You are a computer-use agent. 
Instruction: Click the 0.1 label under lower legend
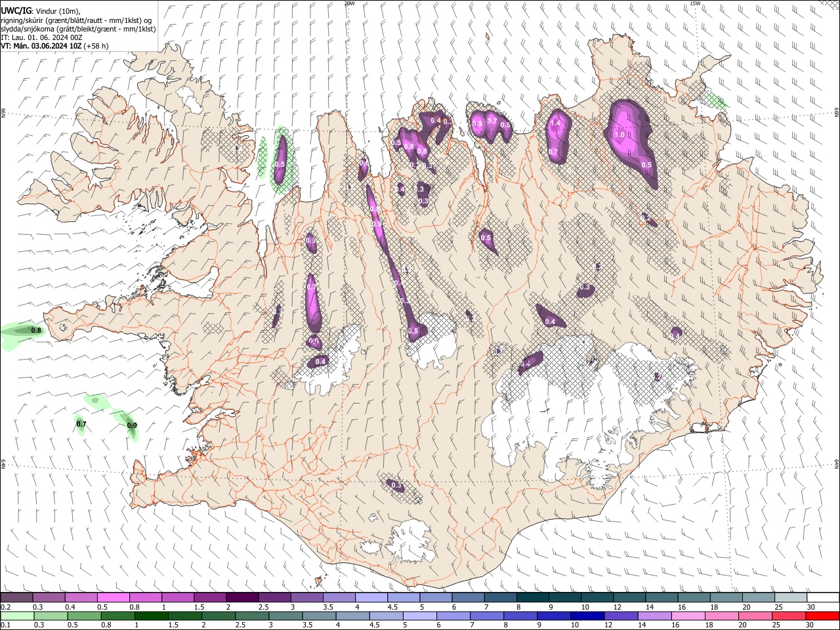point(5,625)
